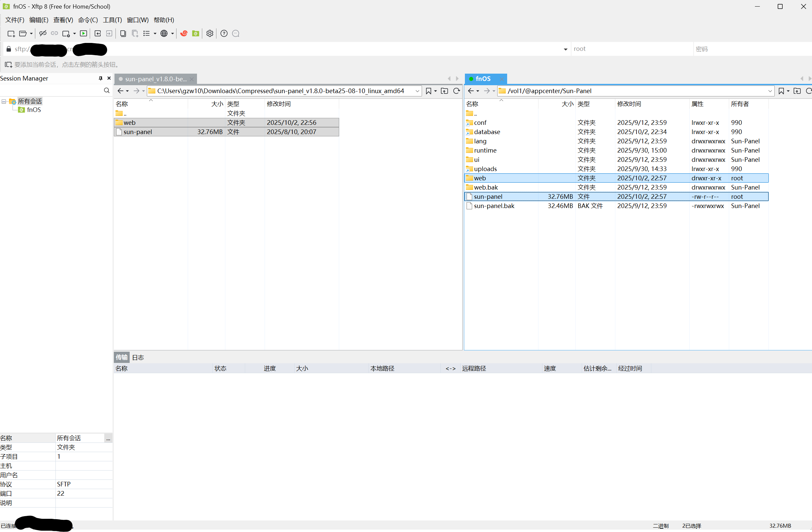Open the host address dropdown arrow
Viewport: 812px width, 532px height.
point(565,49)
